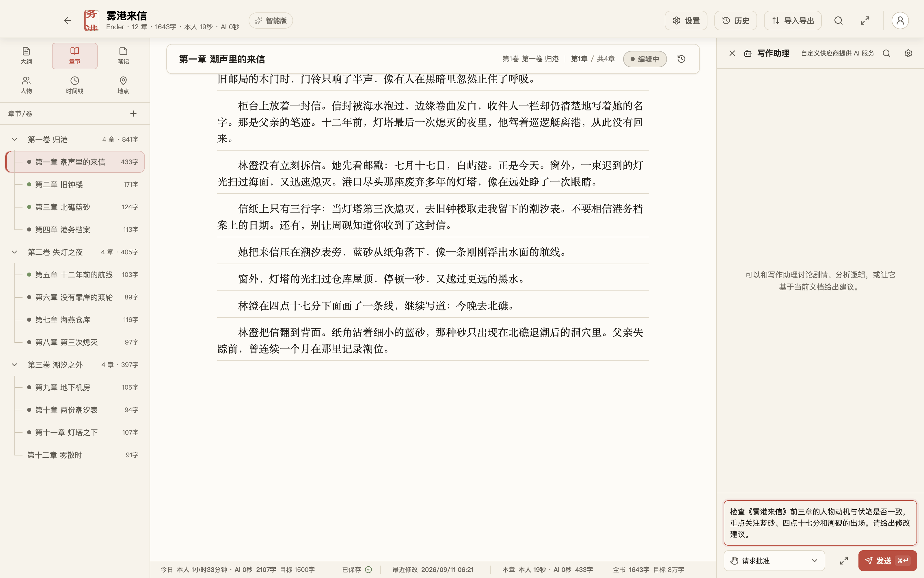Collapse the 第三卷 潮汐之外 volume
Image resolution: width=924 pixels, height=578 pixels.
pos(14,365)
